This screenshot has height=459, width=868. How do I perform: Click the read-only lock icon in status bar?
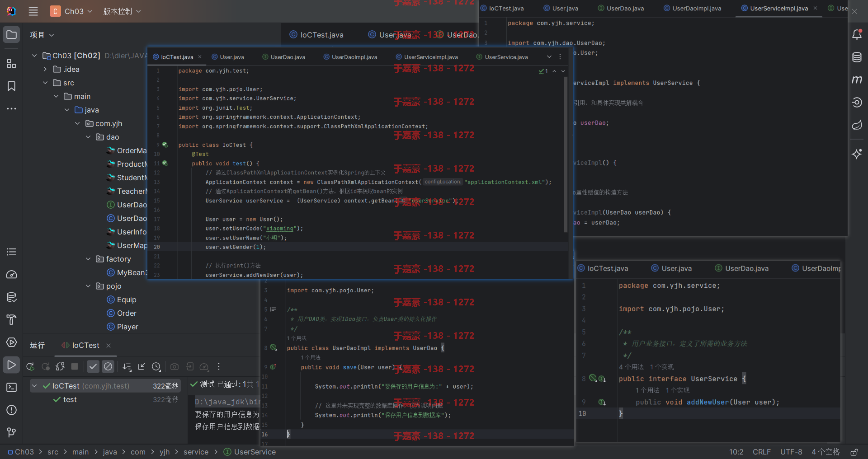[854, 452]
